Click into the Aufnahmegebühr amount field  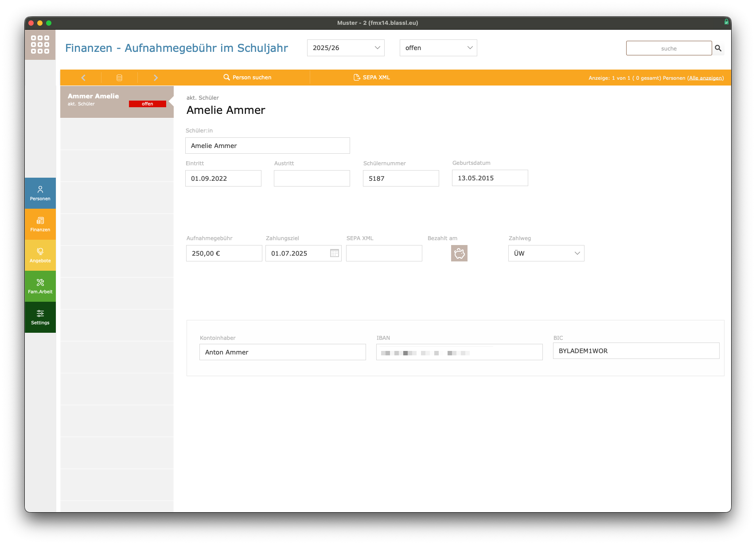pyautogui.click(x=224, y=253)
